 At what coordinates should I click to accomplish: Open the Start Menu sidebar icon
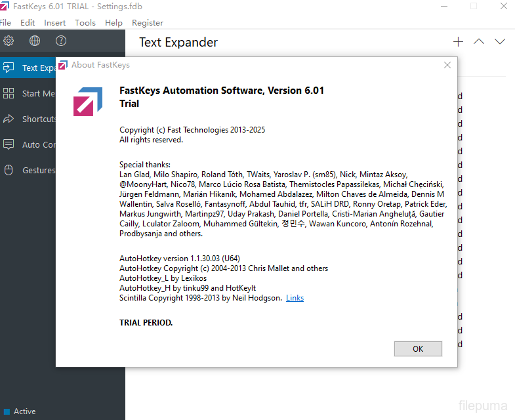9,93
